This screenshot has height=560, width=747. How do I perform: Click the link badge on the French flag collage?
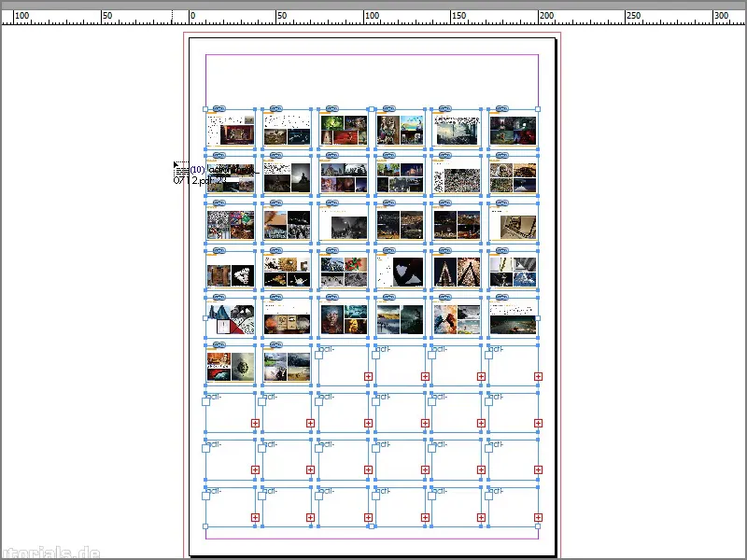[218, 299]
